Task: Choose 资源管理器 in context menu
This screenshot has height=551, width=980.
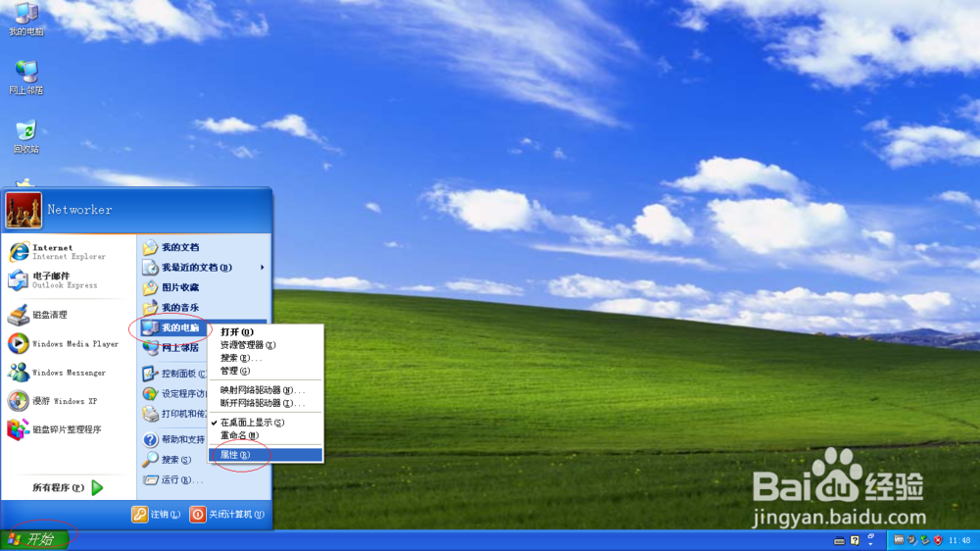Action: [266, 344]
